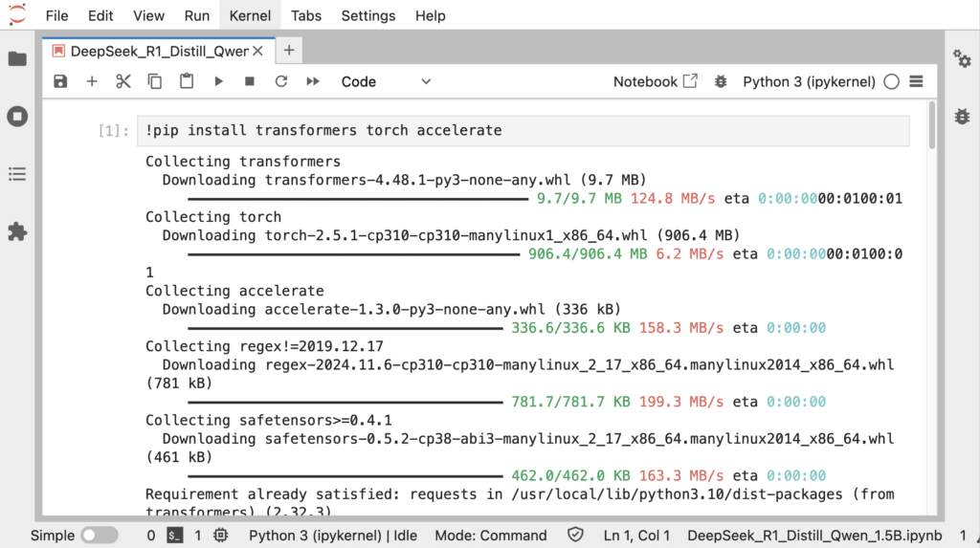Insert a new cell with the plus icon
This screenshot has width=980, height=548.
(92, 81)
